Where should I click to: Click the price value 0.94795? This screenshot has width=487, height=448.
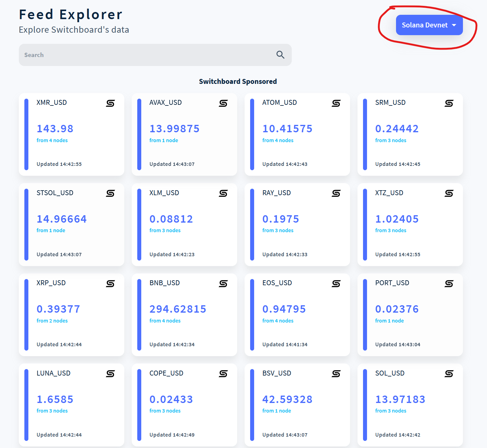284,309
